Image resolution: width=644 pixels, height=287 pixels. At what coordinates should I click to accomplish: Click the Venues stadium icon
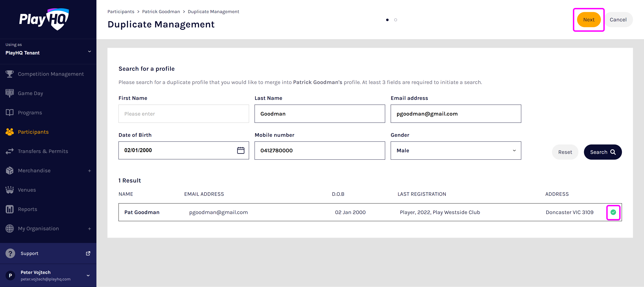[9, 190]
